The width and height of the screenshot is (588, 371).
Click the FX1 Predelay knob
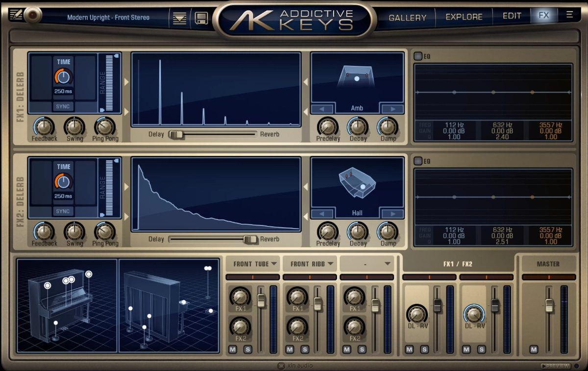(x=327, y=126)
